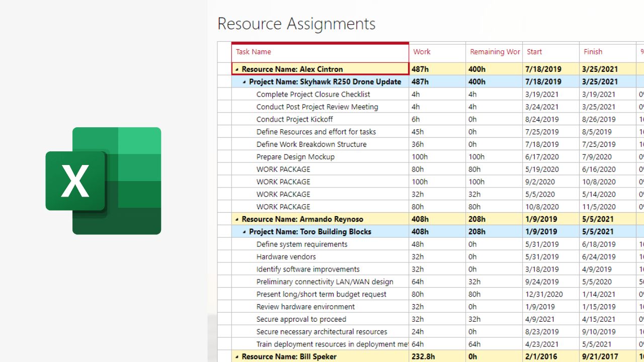Select WORK PACKAGE starting 5/5/2020

click(283, 194)
